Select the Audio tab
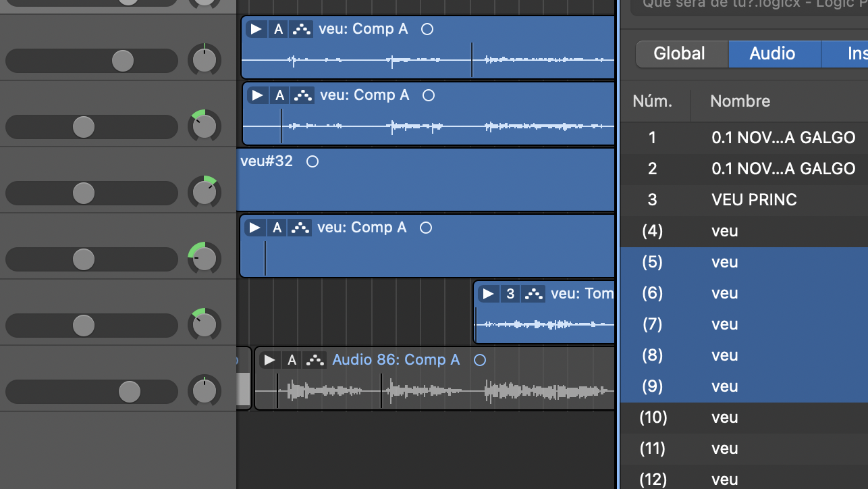This screenshot has height=489, width=868. pos(772,53)
